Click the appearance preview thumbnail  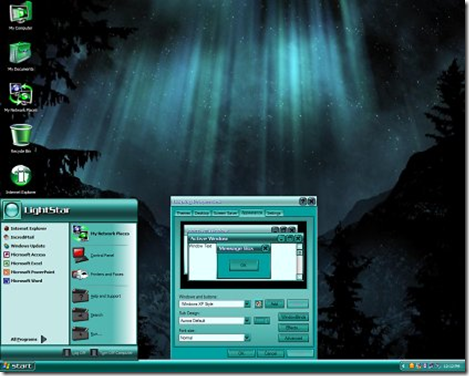click(243, 255)
